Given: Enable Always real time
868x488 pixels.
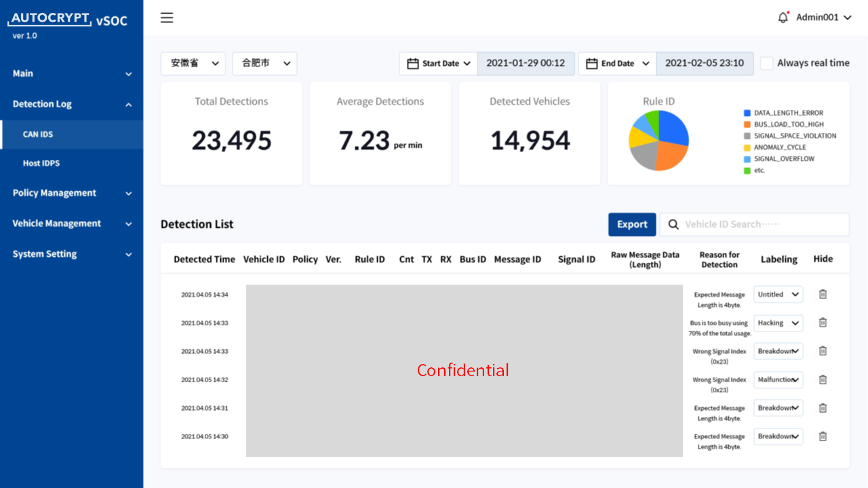Looking at the screenshot, I should (766, 62).
